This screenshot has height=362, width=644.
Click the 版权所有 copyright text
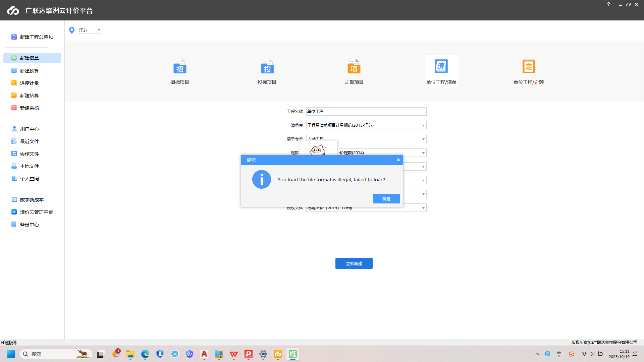(604, 342)
